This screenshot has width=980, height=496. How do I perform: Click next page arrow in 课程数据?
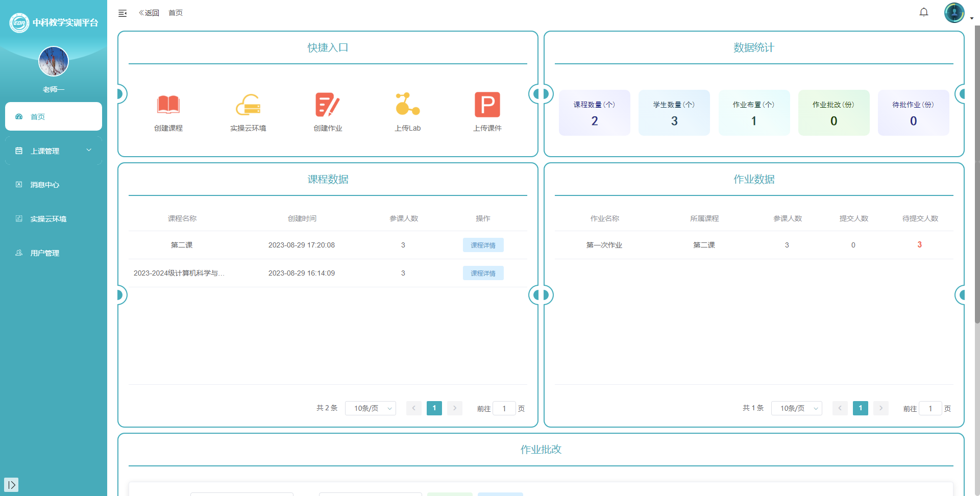(x=455, y=408)
